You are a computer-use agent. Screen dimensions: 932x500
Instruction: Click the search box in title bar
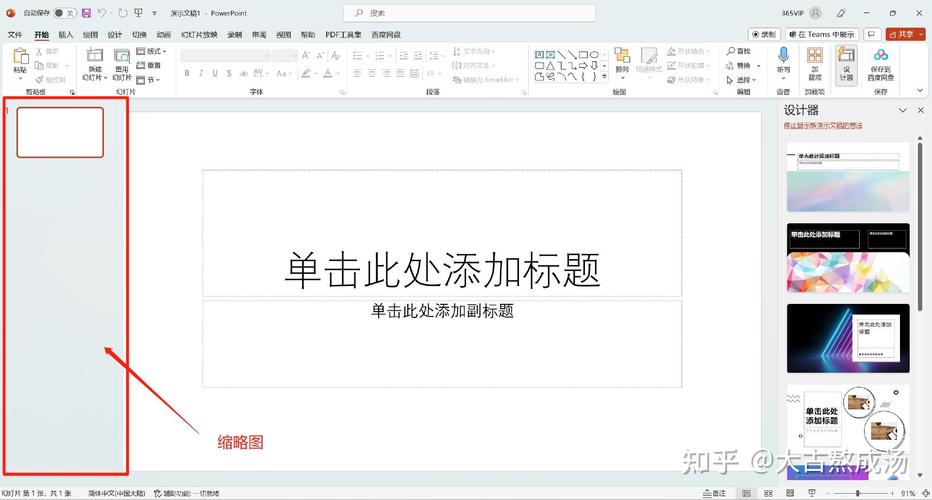coord(470,12)
